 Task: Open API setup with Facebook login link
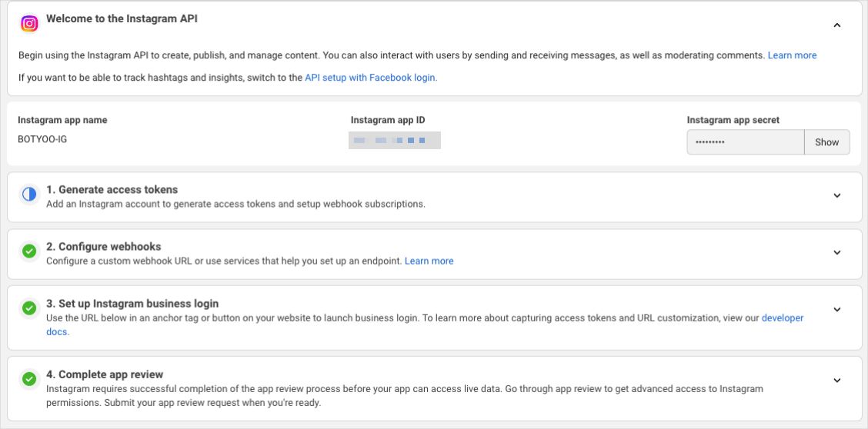tap(371, 78)
